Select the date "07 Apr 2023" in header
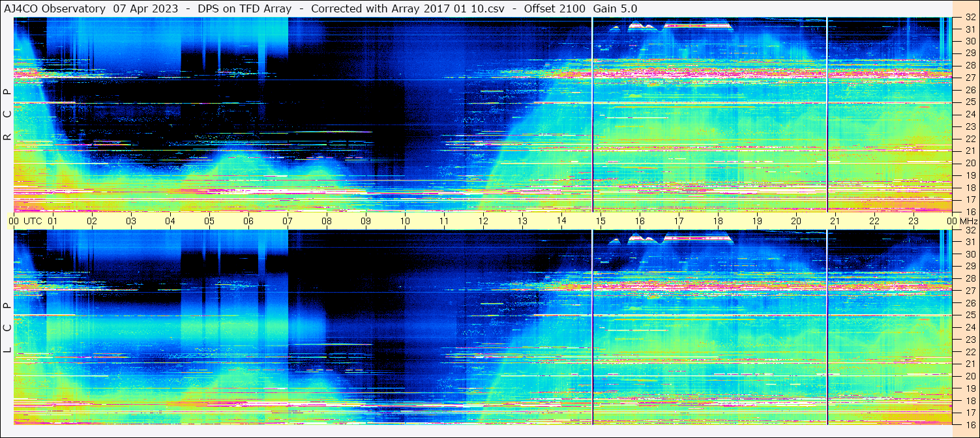 (145, 9)
